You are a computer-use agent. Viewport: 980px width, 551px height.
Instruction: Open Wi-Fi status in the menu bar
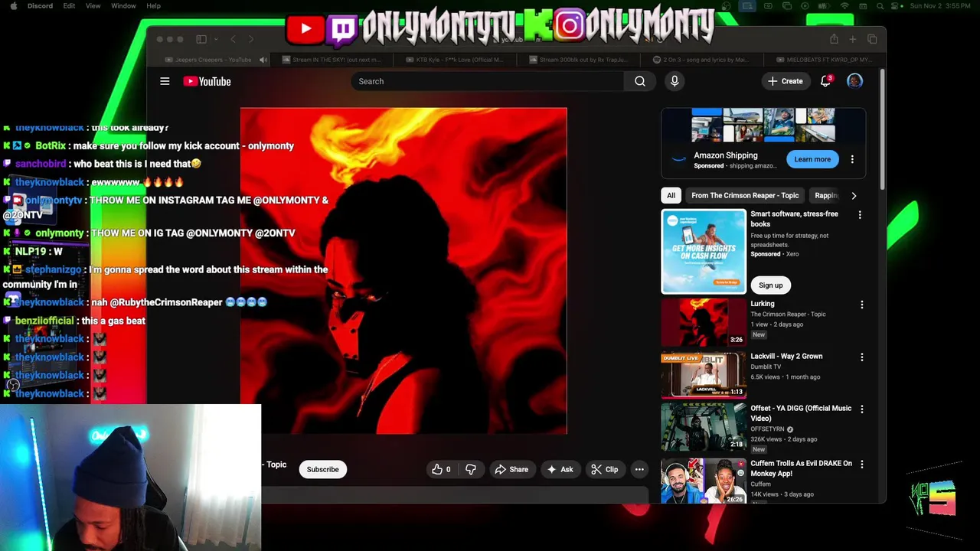(x=845, y=6)
